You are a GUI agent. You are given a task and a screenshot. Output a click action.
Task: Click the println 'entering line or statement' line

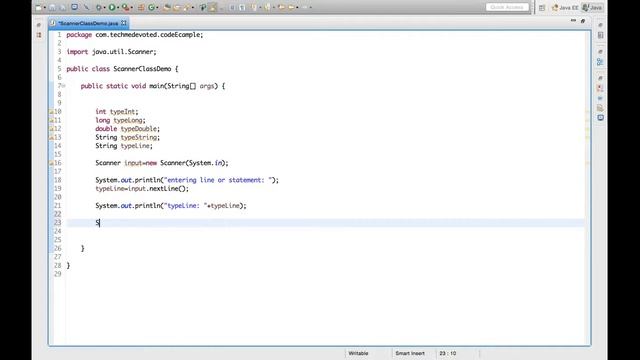point(187,180)
